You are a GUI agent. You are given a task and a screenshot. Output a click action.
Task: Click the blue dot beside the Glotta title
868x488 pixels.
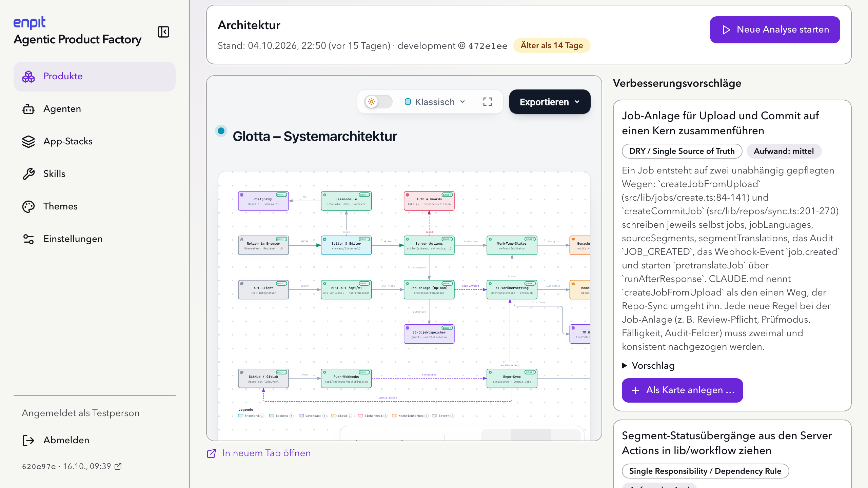(x=221, y=131)
